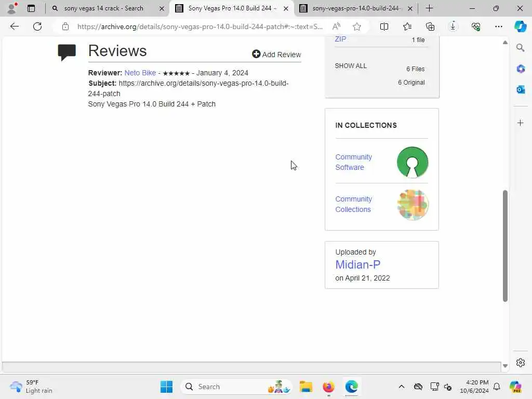532x399 pixels.
Task: Click SHOW ALL files
Action: (351, 66)
